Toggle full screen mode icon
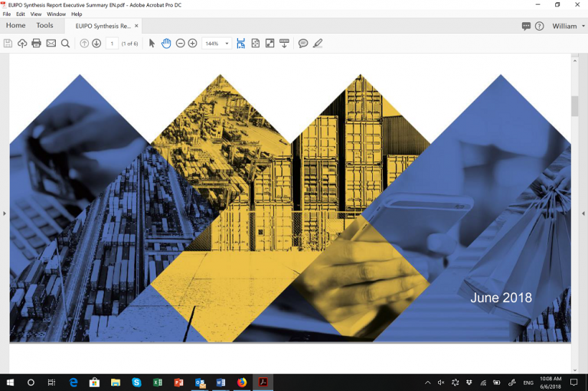 click(269, 44)
